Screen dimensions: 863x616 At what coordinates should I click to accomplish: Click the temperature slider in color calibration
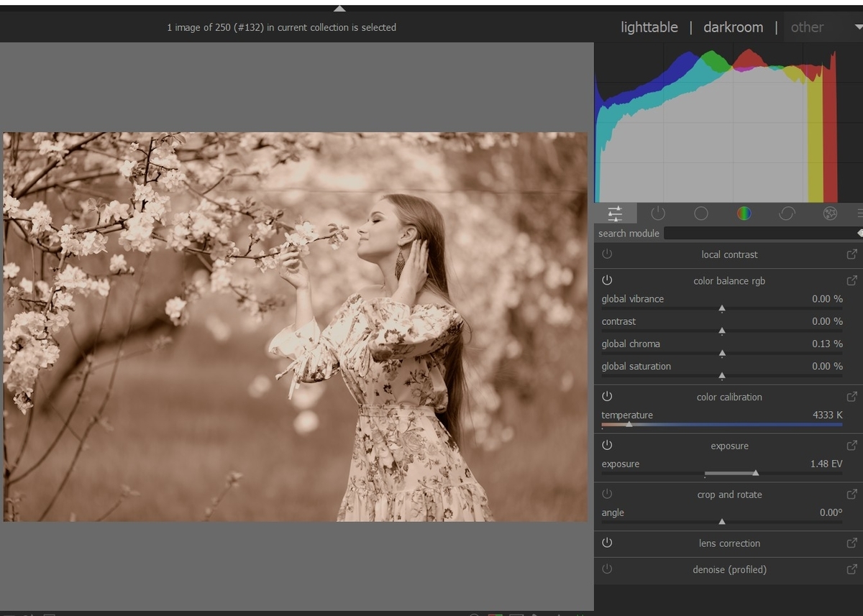pyautogui.click(x=721, y=425)
